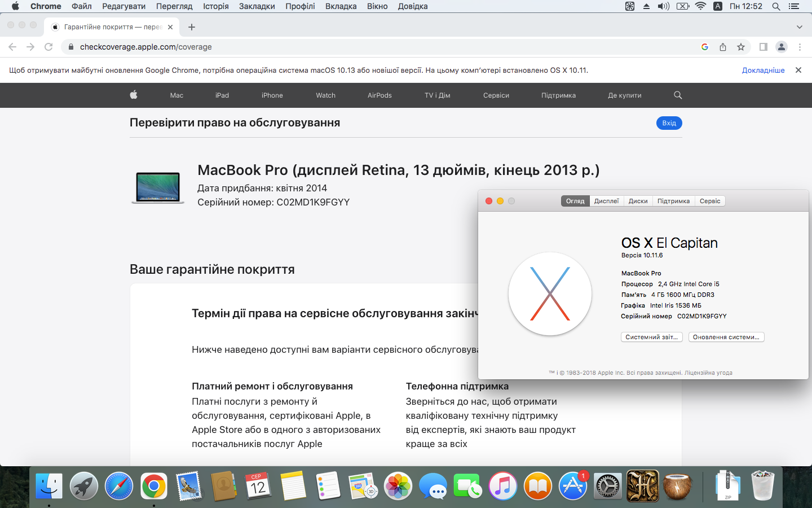
Task: Click the Apple logo in website navigation
Action: [x=134, y=95]
